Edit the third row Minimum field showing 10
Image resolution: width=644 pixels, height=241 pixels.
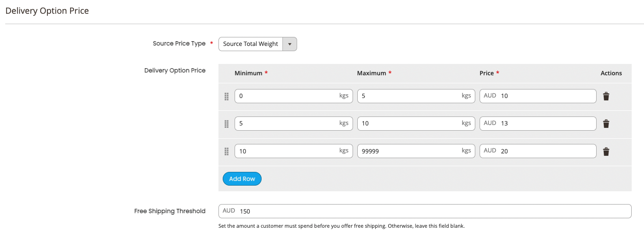[x=294, y=152]
